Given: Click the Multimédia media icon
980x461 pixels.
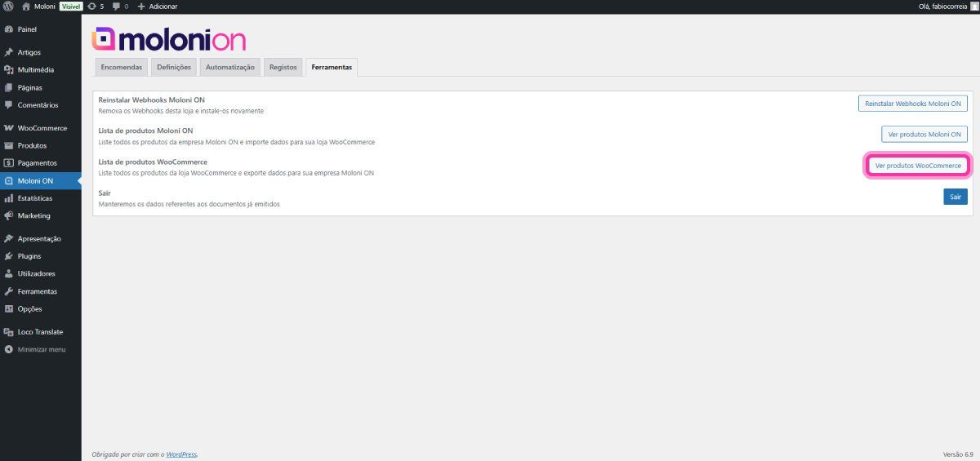Looking at the screenshot, I should pyautogui.click(x=9, y=70).
